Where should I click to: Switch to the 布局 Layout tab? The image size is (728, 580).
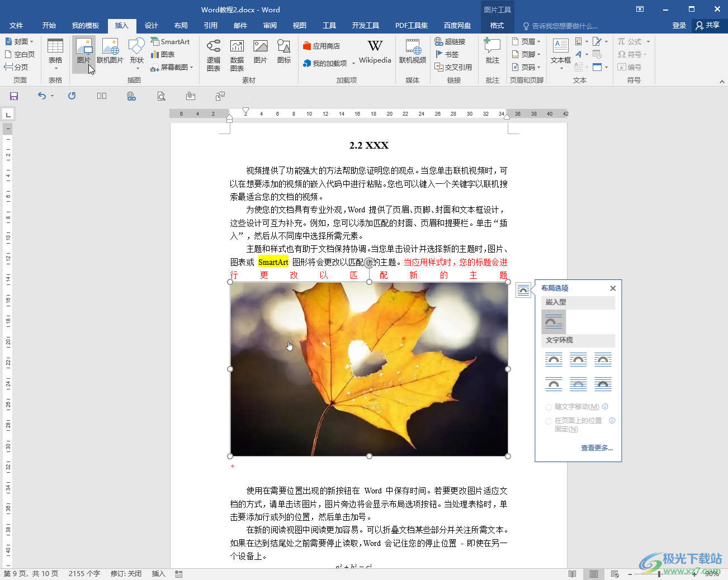(181, 26)
